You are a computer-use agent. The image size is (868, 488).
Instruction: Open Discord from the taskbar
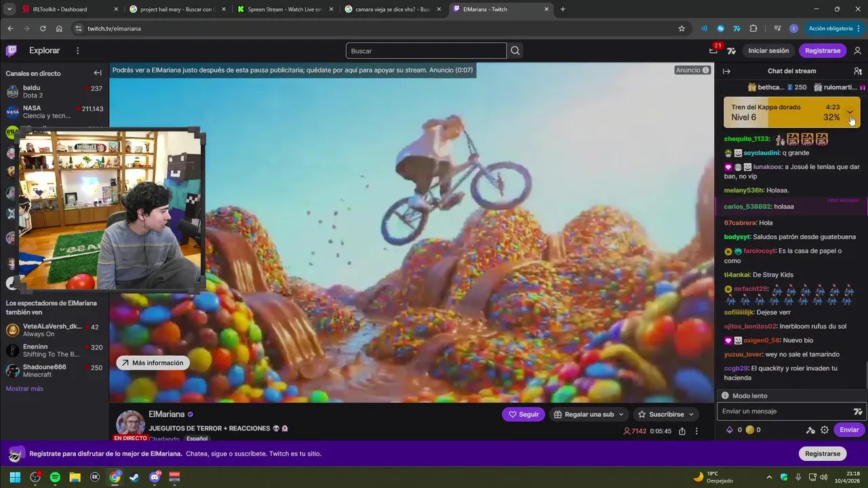(x=155, y=477)
